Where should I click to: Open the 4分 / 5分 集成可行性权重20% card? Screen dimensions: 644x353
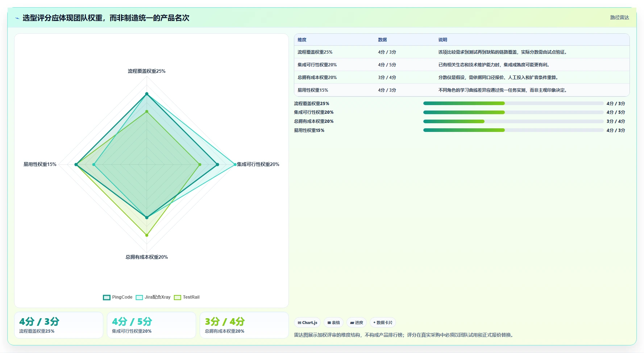point(151,325)
